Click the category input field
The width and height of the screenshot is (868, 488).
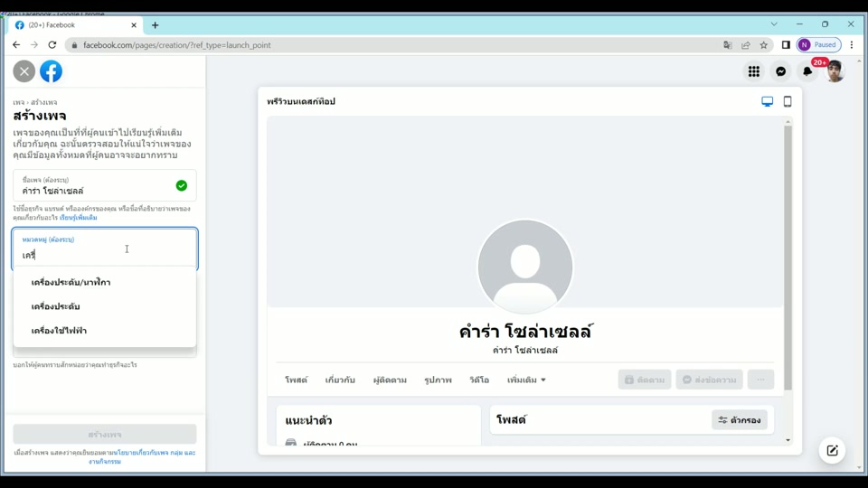[x=105, y=249]
